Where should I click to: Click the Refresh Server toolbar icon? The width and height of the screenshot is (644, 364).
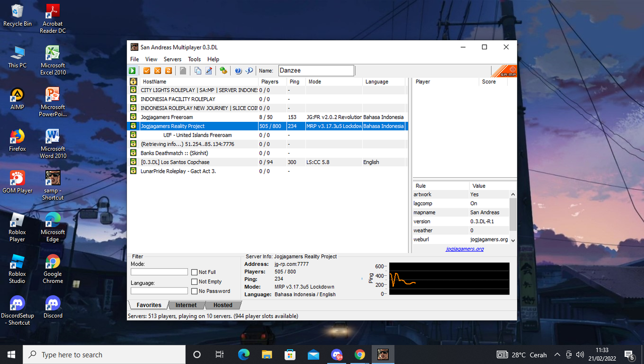[x=169, y=71]
